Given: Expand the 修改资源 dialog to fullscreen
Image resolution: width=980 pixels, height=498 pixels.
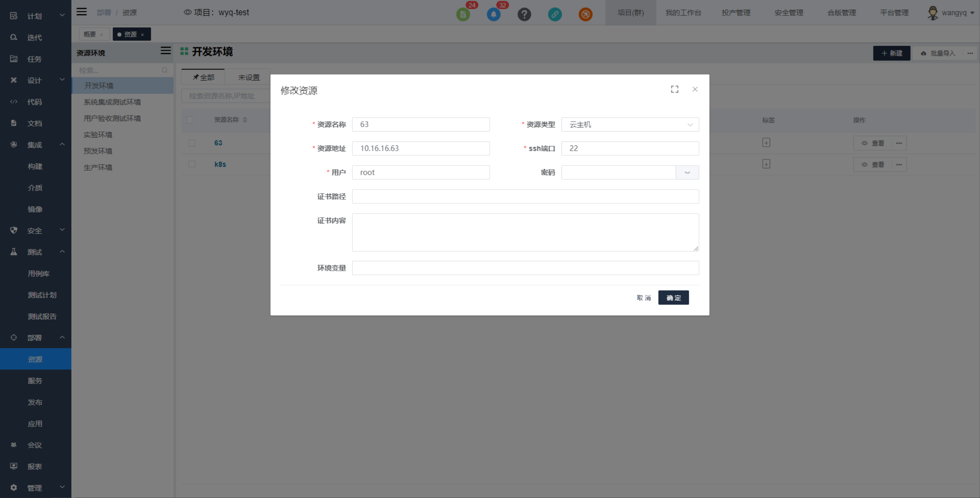Looking at the screenshot, I should point(675,89).
